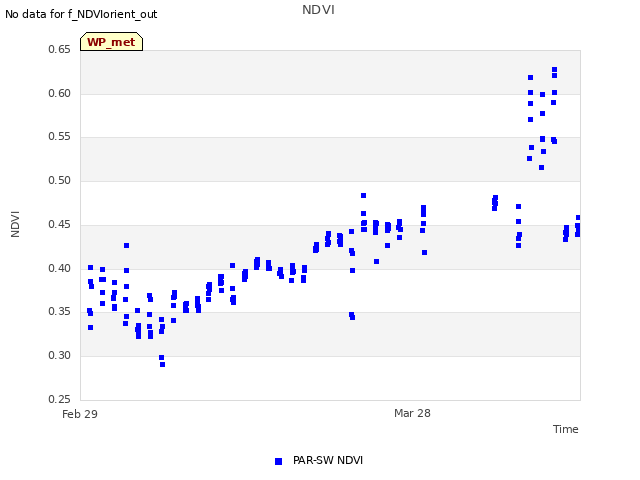The height and width of the screenshot is (480, 640).
Task: Click the 0.45 y-axis tick label
Action: click(x=59, y=224)
